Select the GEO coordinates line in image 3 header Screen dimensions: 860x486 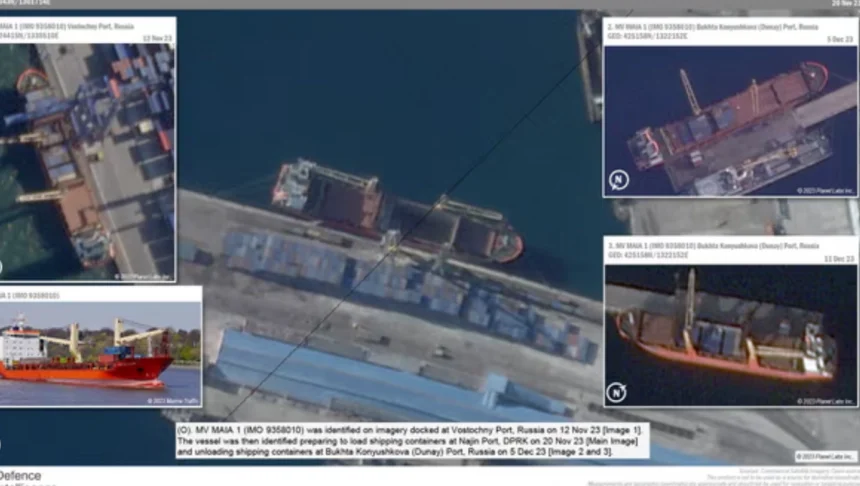click(648, 255)
